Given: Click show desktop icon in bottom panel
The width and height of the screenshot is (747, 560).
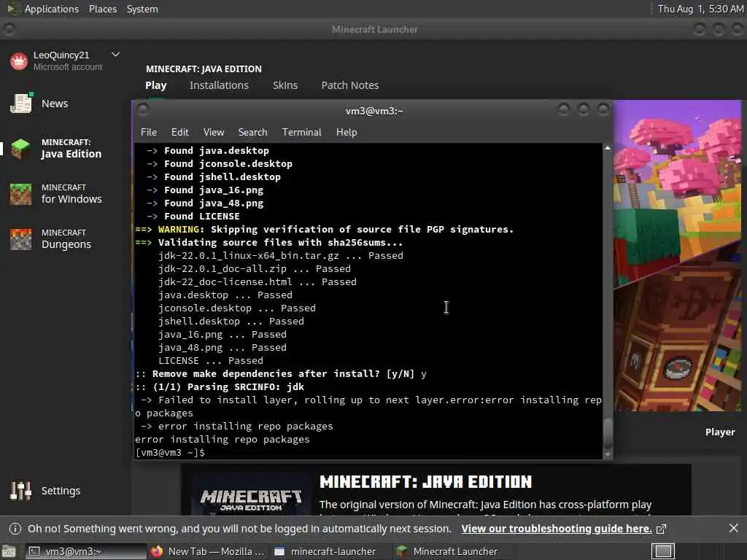Looking at the screenshot, I should click(x=9, y=551).
